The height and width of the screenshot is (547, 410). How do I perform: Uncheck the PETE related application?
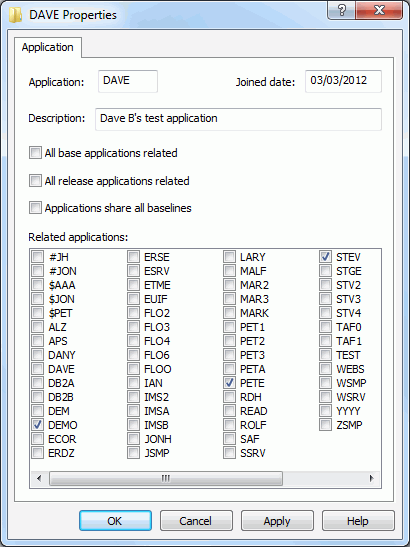[229, 383]
